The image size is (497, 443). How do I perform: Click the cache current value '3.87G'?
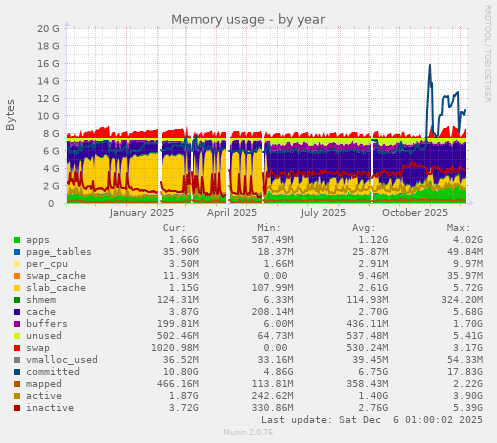click(x=184, y=312)
